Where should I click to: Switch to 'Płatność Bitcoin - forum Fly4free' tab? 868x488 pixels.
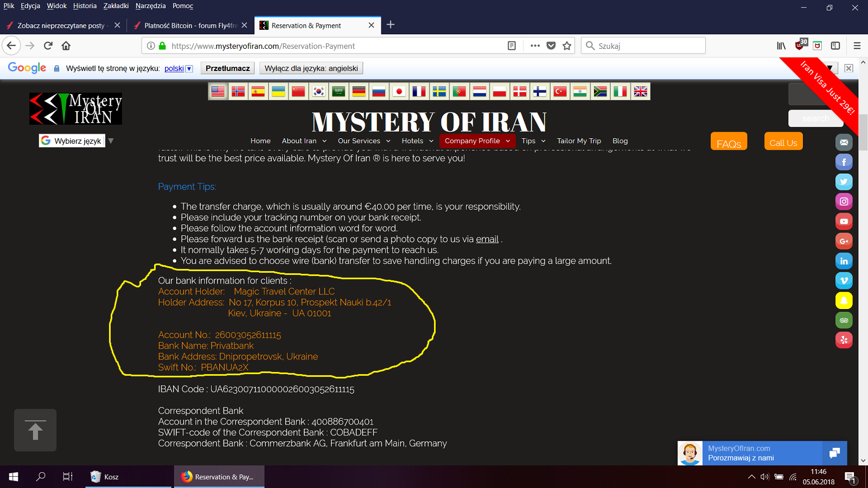(x=190, y=25)
